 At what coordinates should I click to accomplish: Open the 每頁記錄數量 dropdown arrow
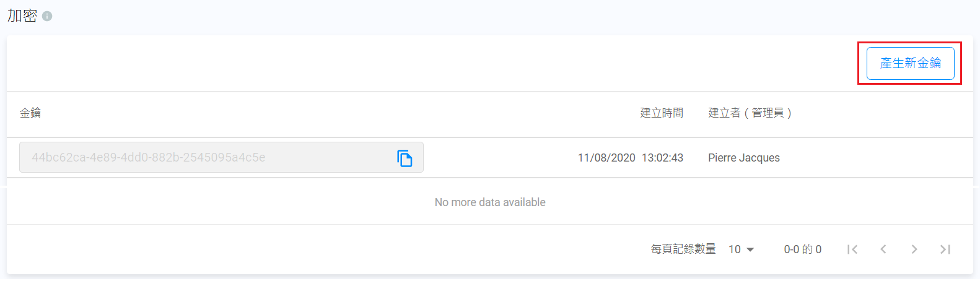[750, 249]
